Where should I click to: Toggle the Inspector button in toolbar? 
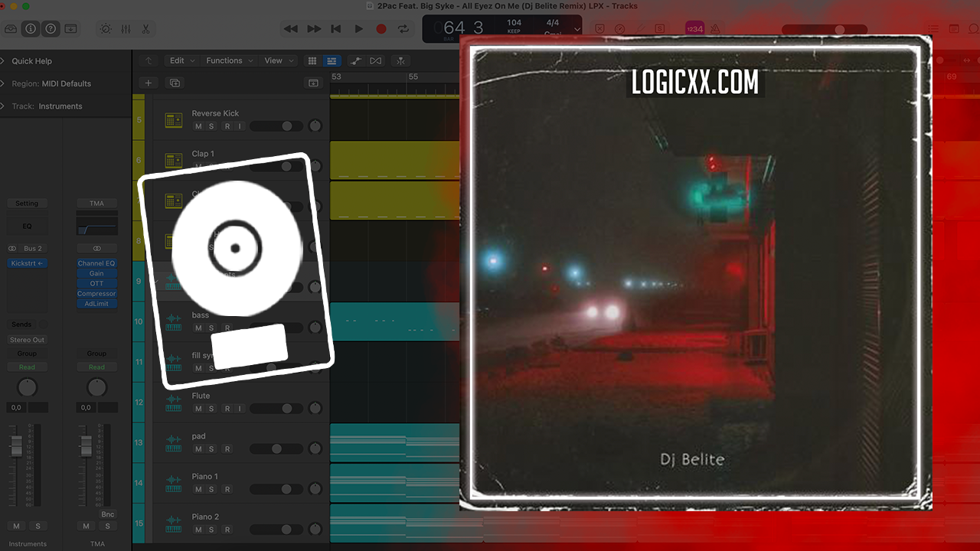coord(31,28)
